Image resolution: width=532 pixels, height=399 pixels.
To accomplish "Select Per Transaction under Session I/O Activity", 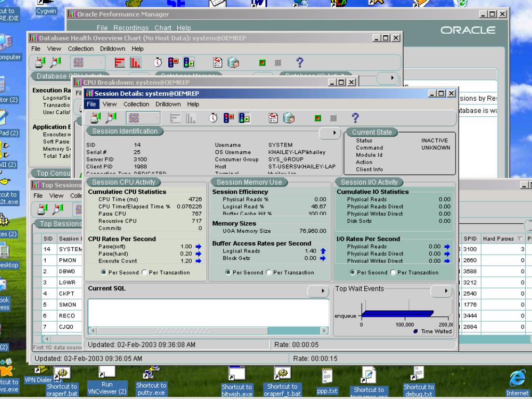I will [x=393, y=272].
